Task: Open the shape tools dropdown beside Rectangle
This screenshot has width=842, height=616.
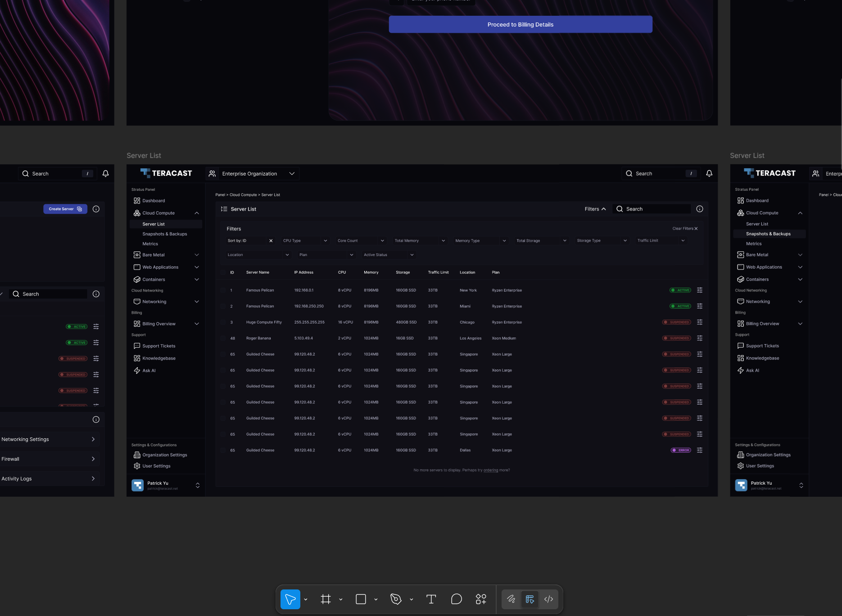Action: click(376, 599)
